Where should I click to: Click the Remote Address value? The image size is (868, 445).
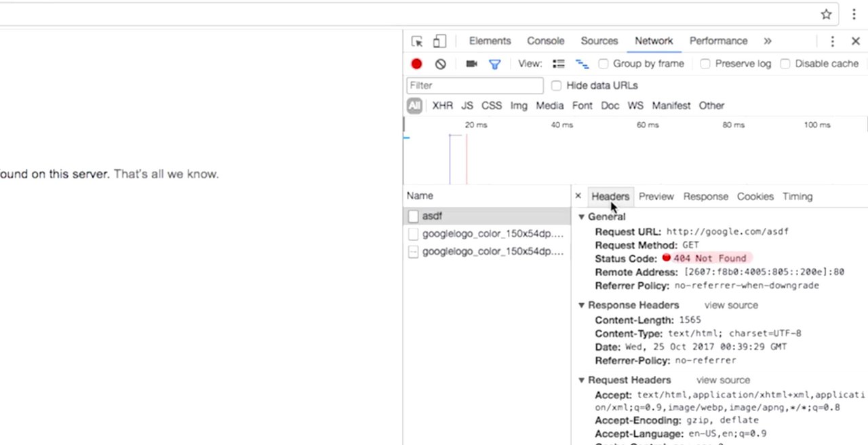pyautogui.click(x=764, y=272)
